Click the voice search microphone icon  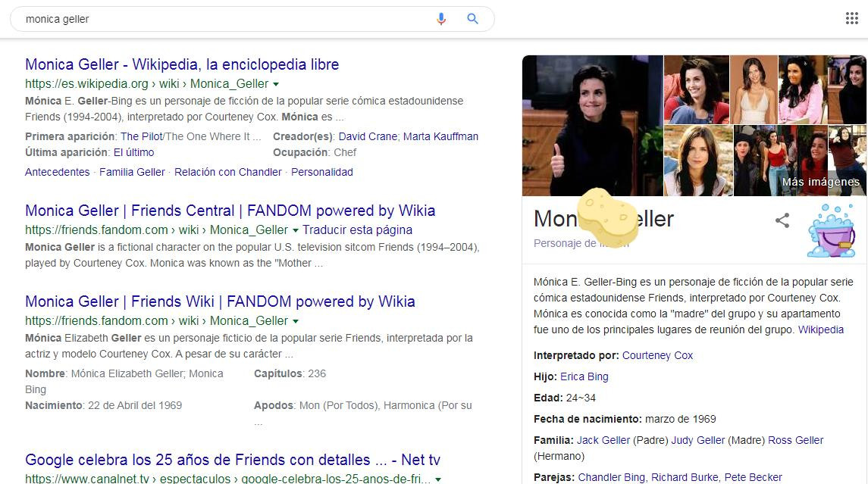click(x=441, y=19)
